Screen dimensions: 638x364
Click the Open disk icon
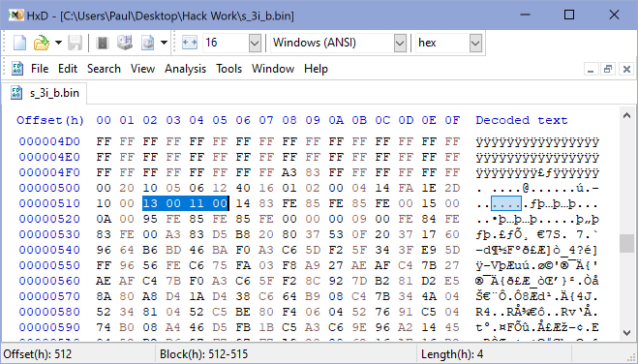coord(125,43)
